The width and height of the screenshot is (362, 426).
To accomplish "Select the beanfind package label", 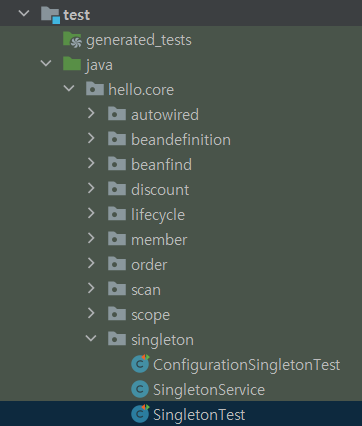I will coord(161,165).
